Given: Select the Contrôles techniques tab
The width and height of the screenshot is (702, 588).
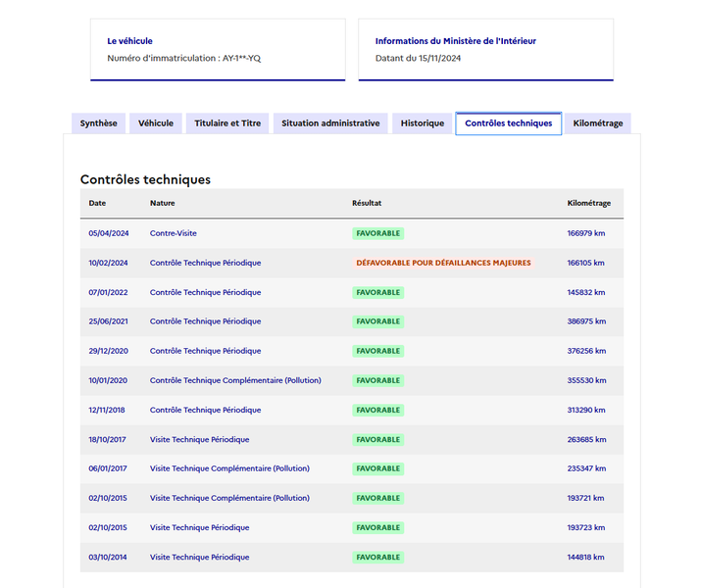Looking at the screenshot, I should (509, 123).
